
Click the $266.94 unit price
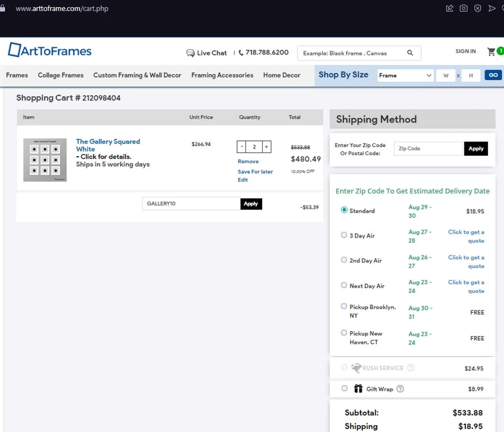click(201, 144)
